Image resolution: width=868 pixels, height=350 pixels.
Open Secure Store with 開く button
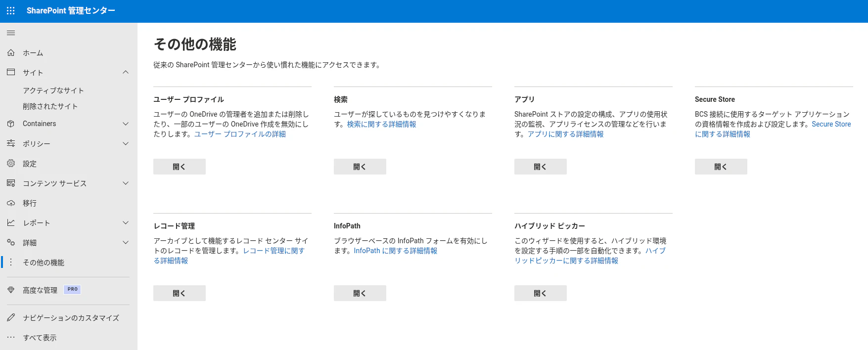[x=721, y=167]
